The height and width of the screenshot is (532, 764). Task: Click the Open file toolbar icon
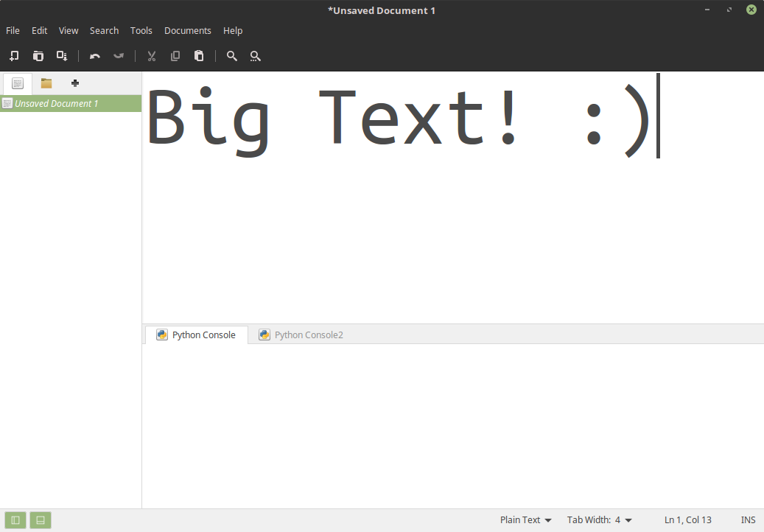(38, 56)
